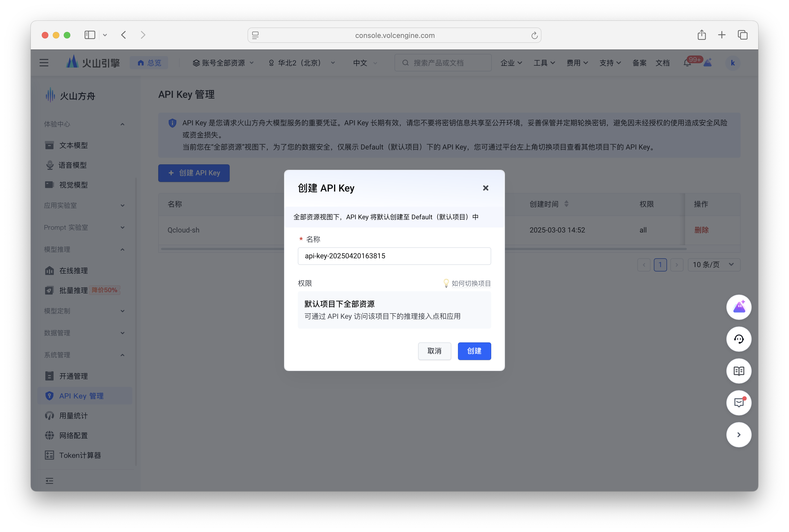
Task: Select the 视觉模型 sidebar icon
Action: 49,185
